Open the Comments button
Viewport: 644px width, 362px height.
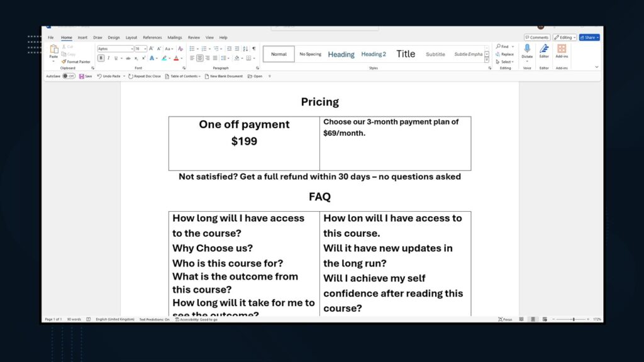click(x=537, y=38)
